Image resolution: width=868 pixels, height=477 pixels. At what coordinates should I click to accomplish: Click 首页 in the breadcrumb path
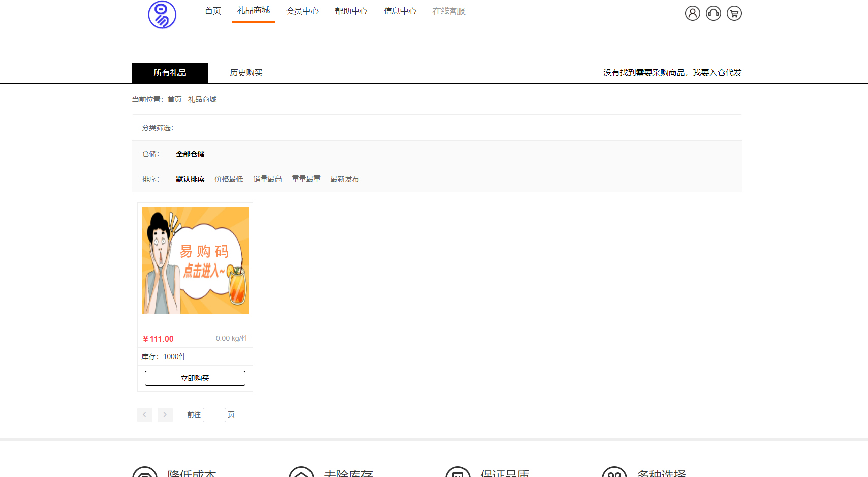pyautogui.click(x=174, y=99)
